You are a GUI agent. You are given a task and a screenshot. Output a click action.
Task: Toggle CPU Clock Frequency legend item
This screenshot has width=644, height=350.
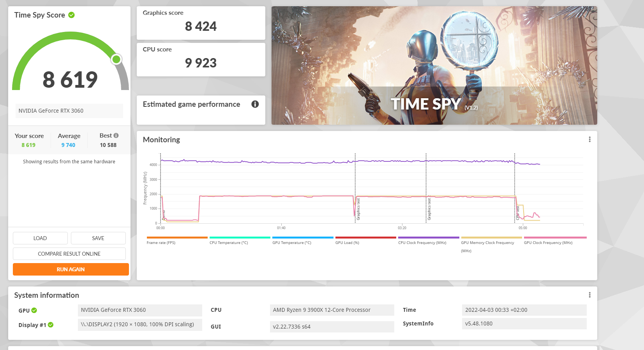[422, 242]
